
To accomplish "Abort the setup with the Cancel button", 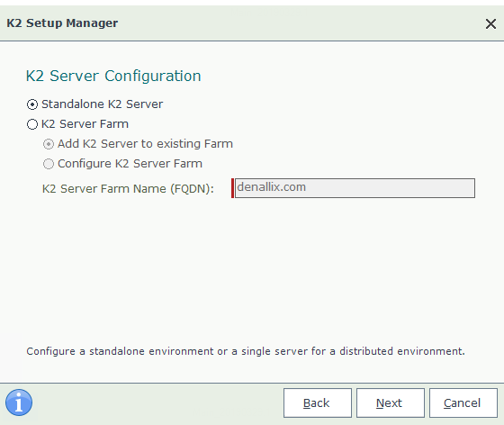I will pos(463,402).
